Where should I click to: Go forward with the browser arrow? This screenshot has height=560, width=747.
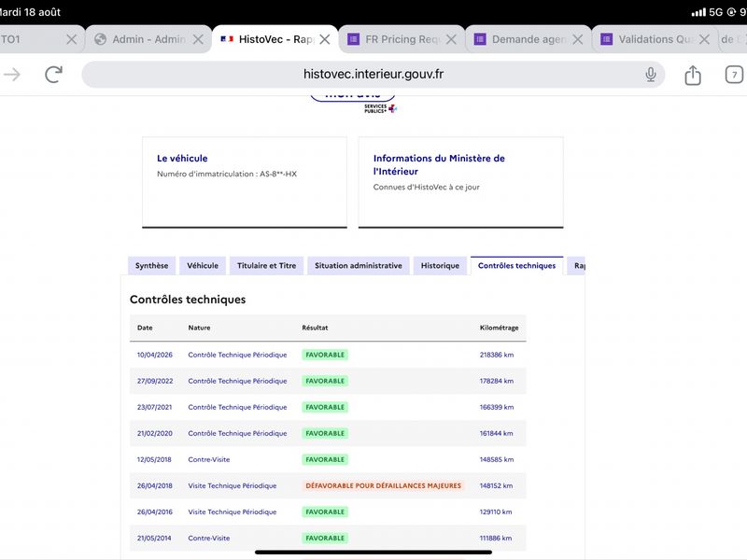(x=12, y=75)
